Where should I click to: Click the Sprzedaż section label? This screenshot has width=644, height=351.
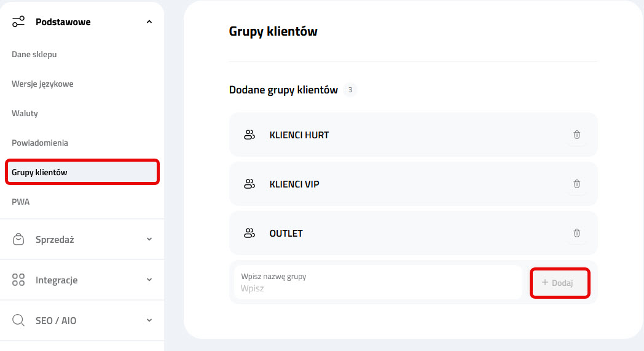[55, 240]
